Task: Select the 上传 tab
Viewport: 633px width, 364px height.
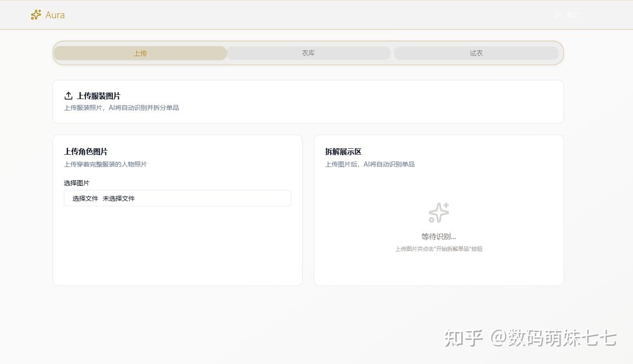Action: coord(140,53)
